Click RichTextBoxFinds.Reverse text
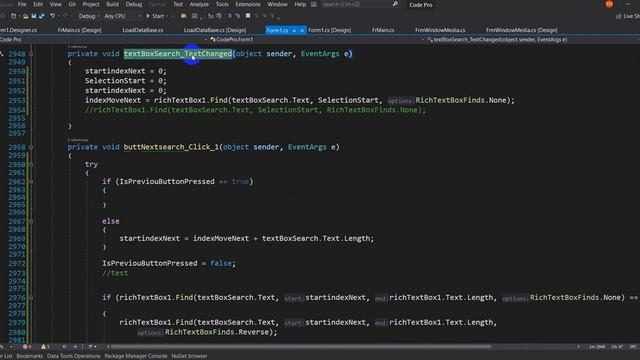Screen dimensions: 640x360 (x=217, y=332)
